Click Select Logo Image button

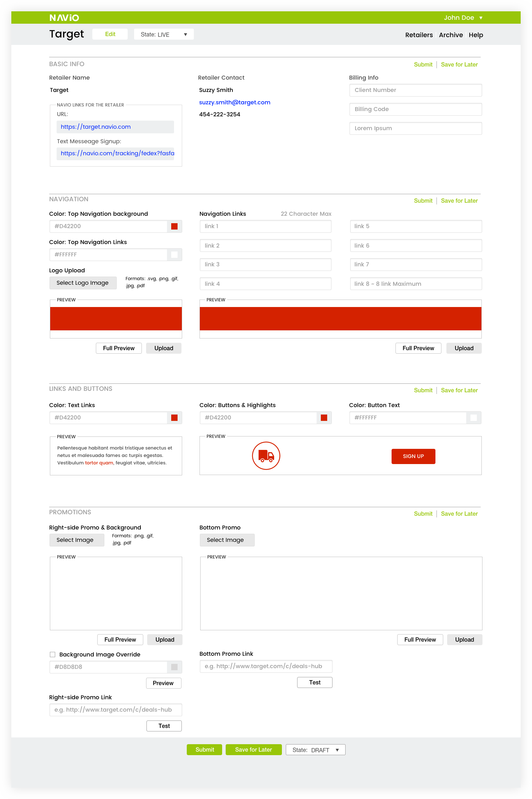83,283
